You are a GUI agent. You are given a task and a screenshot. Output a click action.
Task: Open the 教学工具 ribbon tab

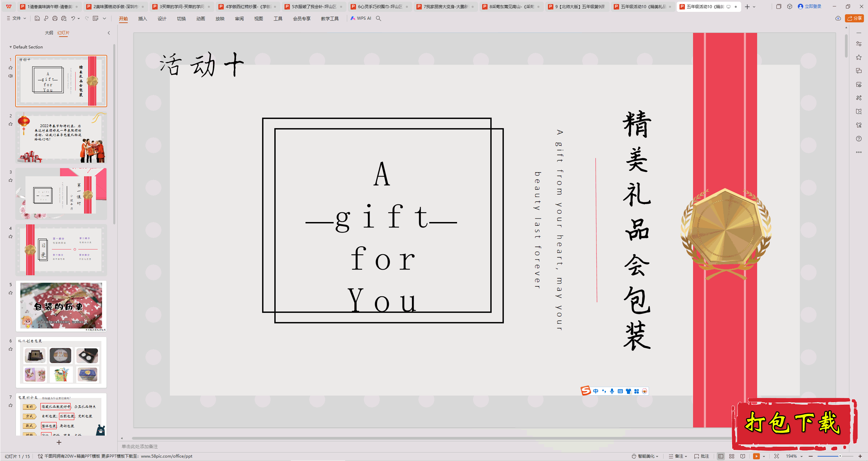(x=330, y=19)
